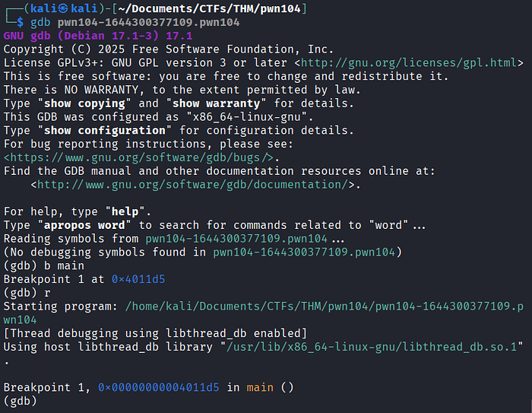Click the bold "apropos word" text

(x=84, y=225)
